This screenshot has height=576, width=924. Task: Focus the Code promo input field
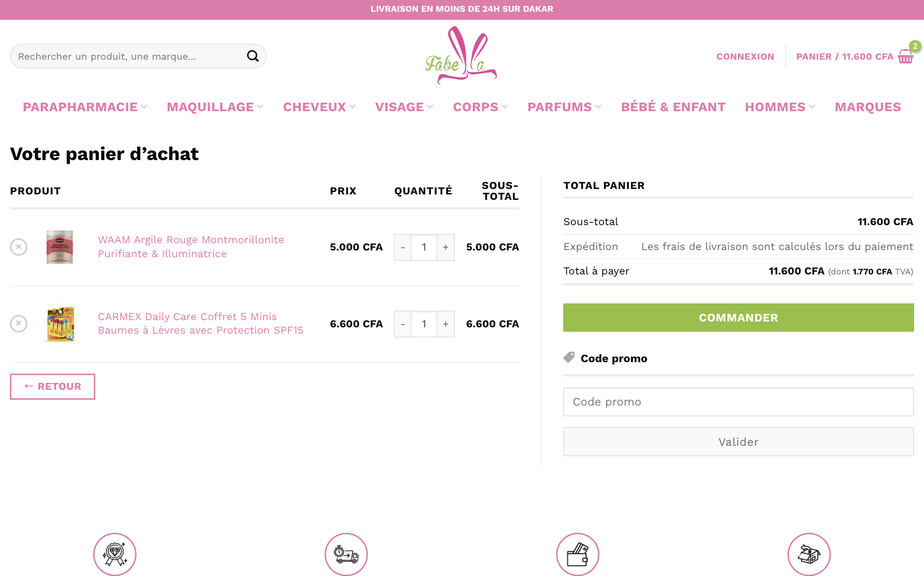tap(738, 402)
